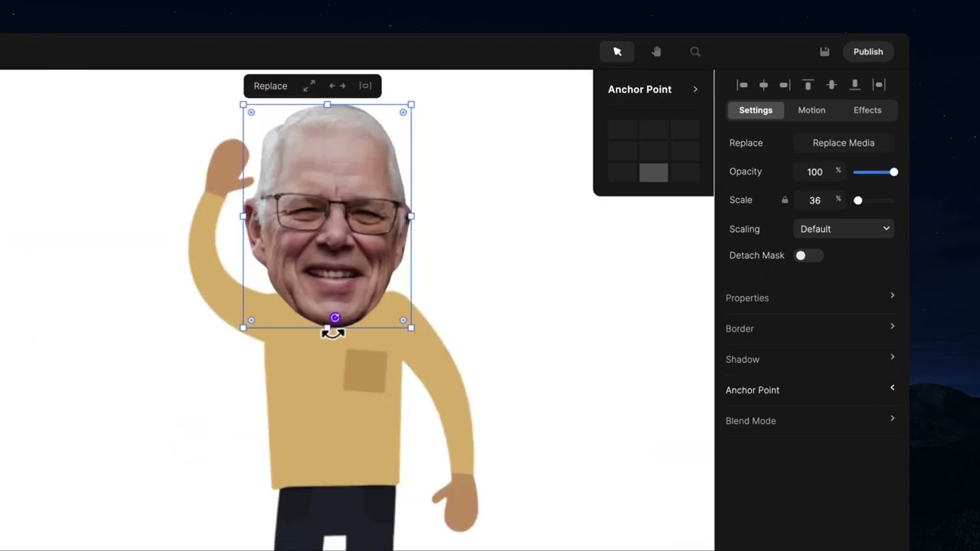Open the magnifier search tool
This screenshot has width=980, height=551.
tap(695, 51)
